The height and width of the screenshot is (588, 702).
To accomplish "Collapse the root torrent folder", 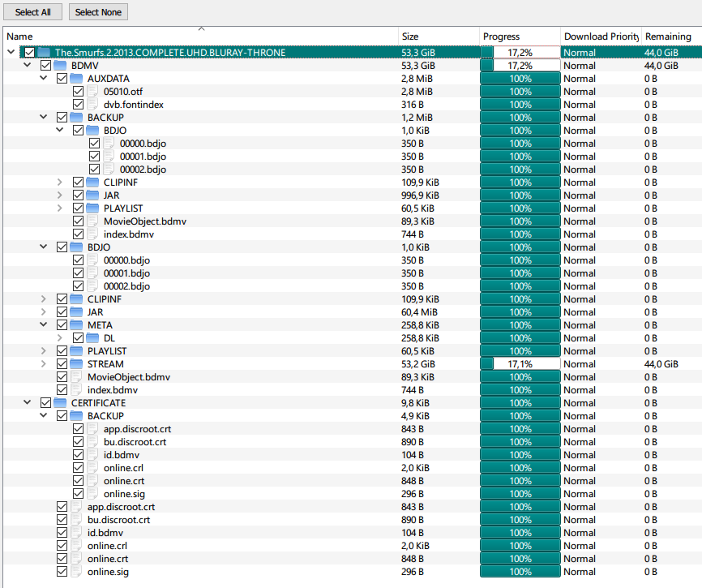I will 11,52.
